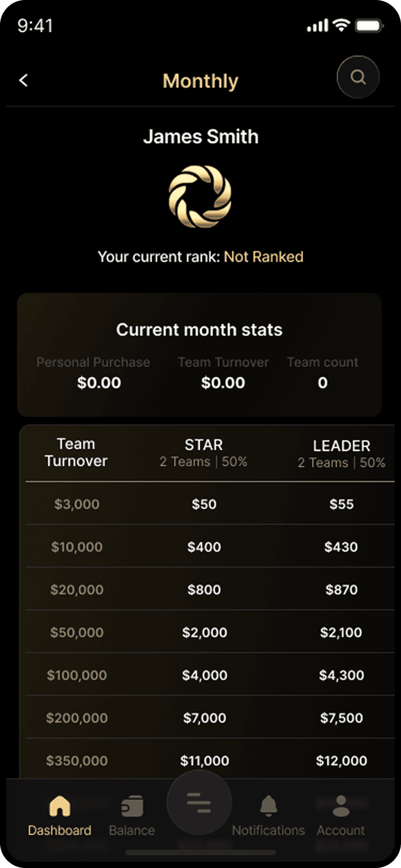Tap the $4,300 LEADER bonus cell
This screenshot has width=401, height=868.
(341, 675)
